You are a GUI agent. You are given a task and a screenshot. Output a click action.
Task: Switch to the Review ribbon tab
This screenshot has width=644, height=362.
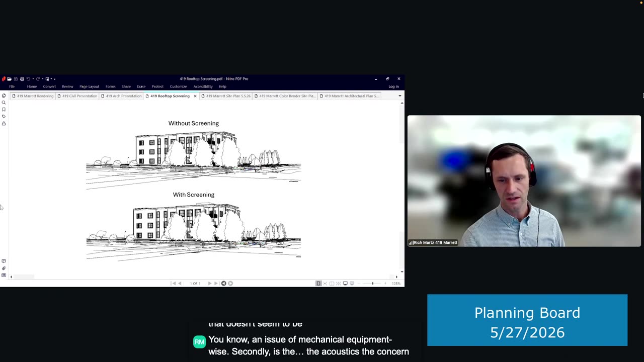coord(67,86)
